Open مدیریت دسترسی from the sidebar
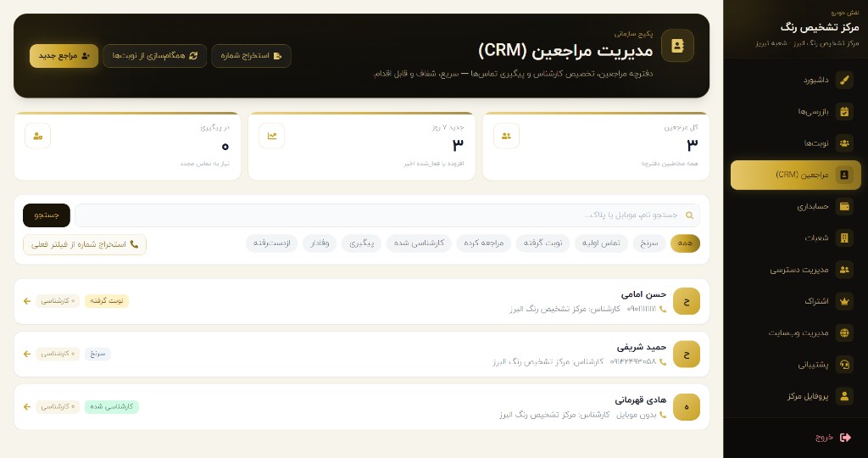The height and width of the screenshot is (458, 868). point(795,270)
